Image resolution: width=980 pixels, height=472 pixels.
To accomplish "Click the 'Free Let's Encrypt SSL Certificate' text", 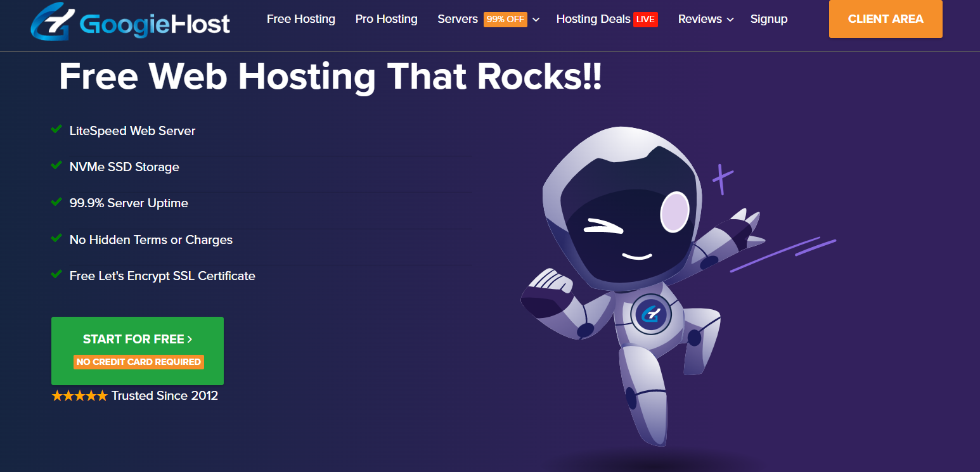I will point(162,276).
